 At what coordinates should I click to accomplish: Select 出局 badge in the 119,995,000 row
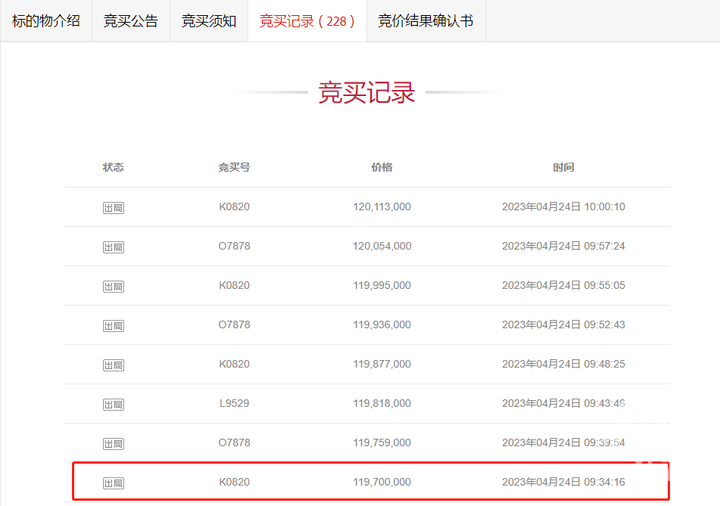(113, 286)
